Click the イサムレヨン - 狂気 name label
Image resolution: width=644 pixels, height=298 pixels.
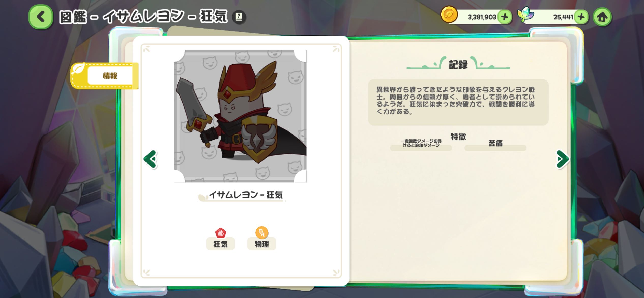coord(246,195)
